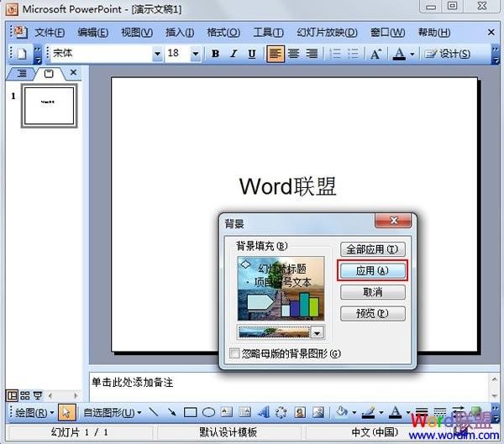Switch to the Slides tab in the left pane
504x444 pixels.
click(49, 74)
